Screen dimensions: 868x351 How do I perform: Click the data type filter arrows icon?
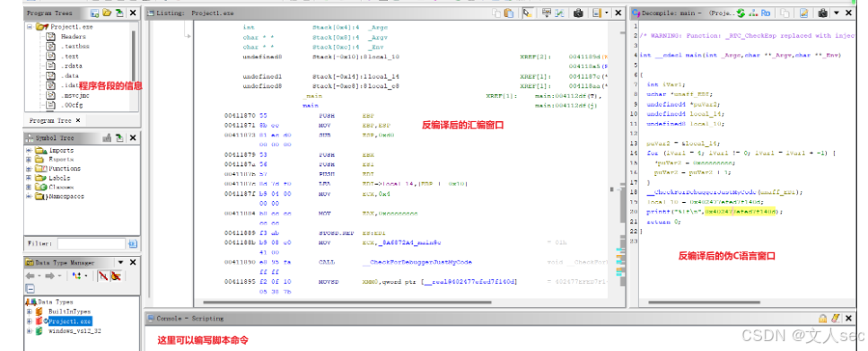(x=77, y=276)
